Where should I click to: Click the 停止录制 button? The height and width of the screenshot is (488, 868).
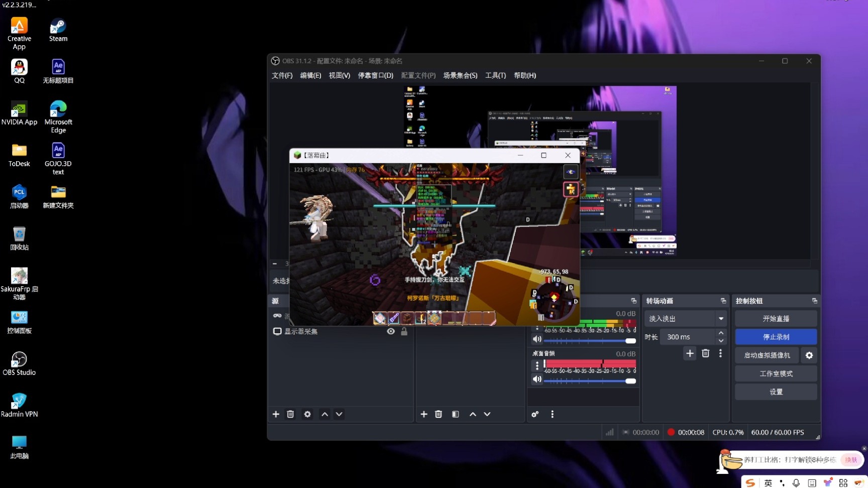776,337
